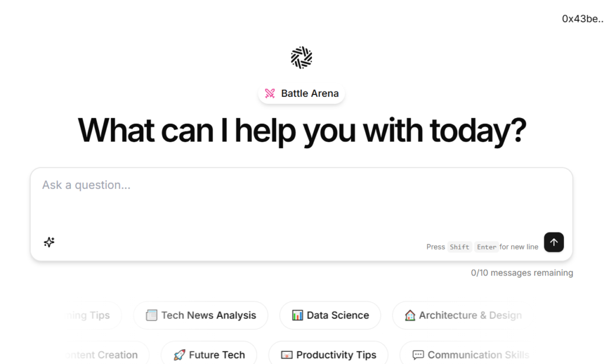Click the Enter key hint label

(x=487, y=247)
